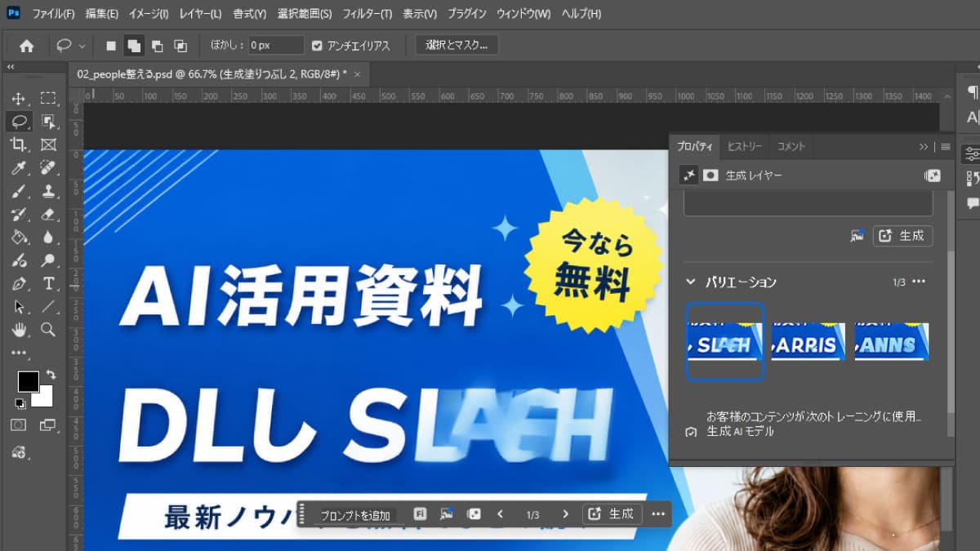Reset default foreground and background colors
The image size is (980, 551).
tap(20, 403)
